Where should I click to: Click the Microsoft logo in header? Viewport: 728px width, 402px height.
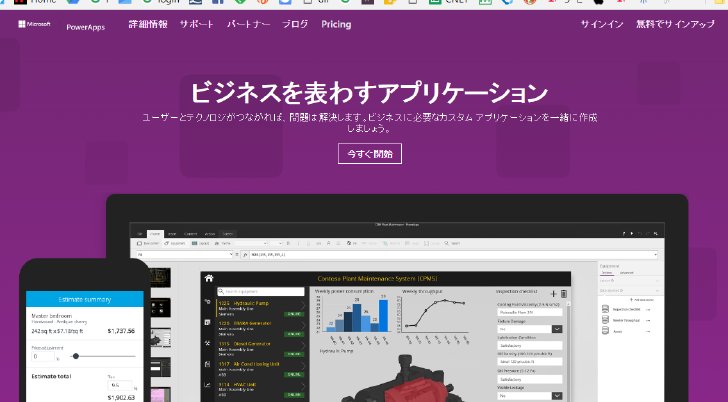point(34,24)
